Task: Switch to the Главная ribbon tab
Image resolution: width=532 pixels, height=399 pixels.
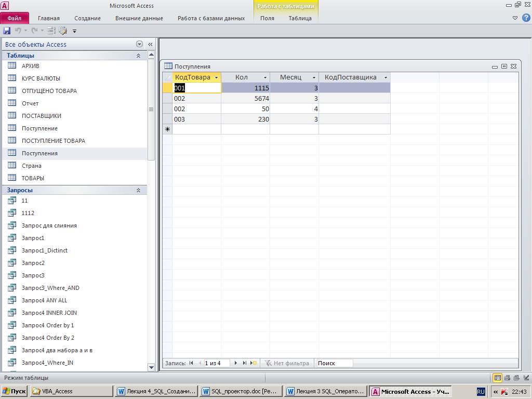Action: (x=48, y=18)
